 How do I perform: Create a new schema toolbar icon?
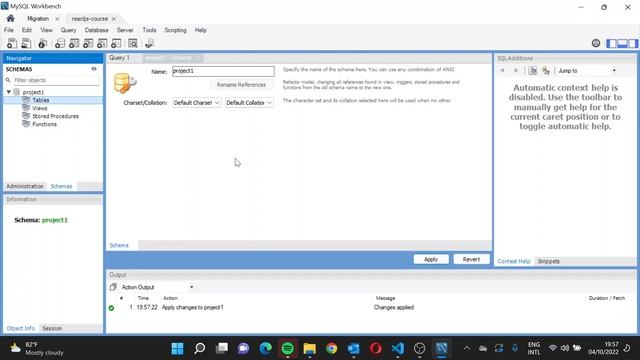[x=60, y=43]
